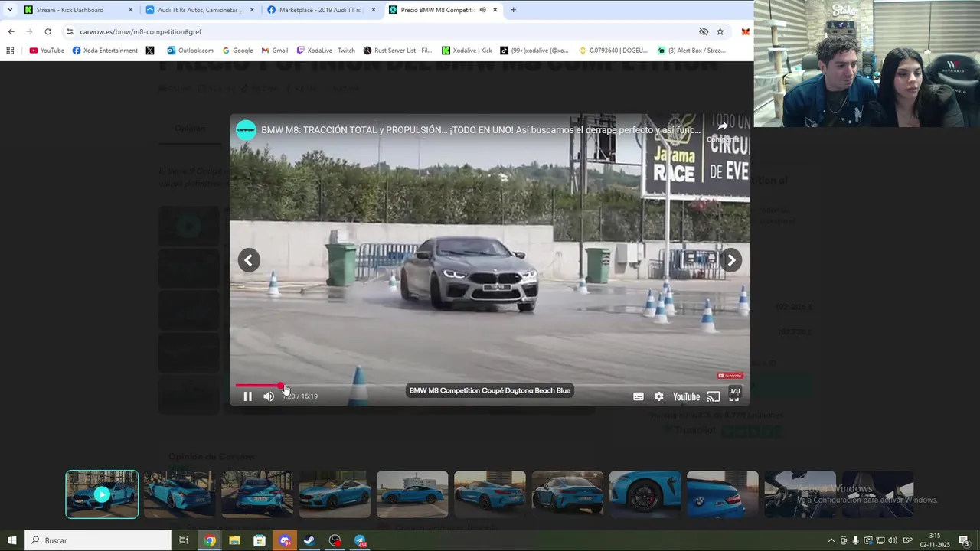Open the YouTube bookmark

coord(47,51)
